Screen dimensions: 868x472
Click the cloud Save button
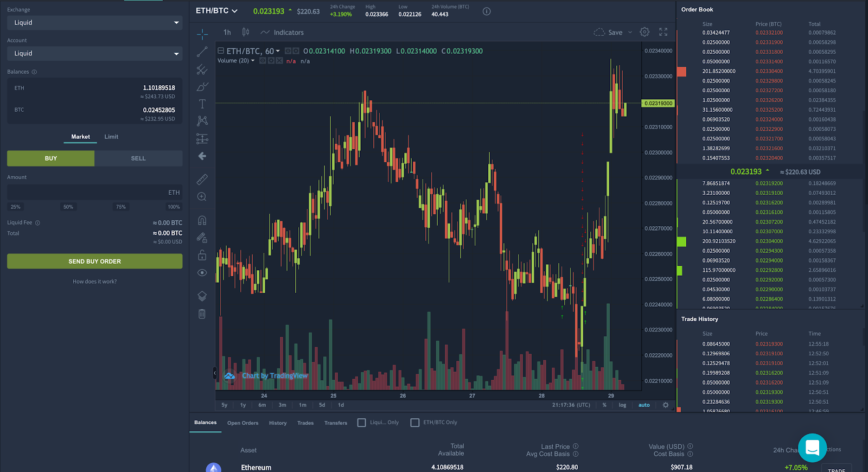pos(608,33)
